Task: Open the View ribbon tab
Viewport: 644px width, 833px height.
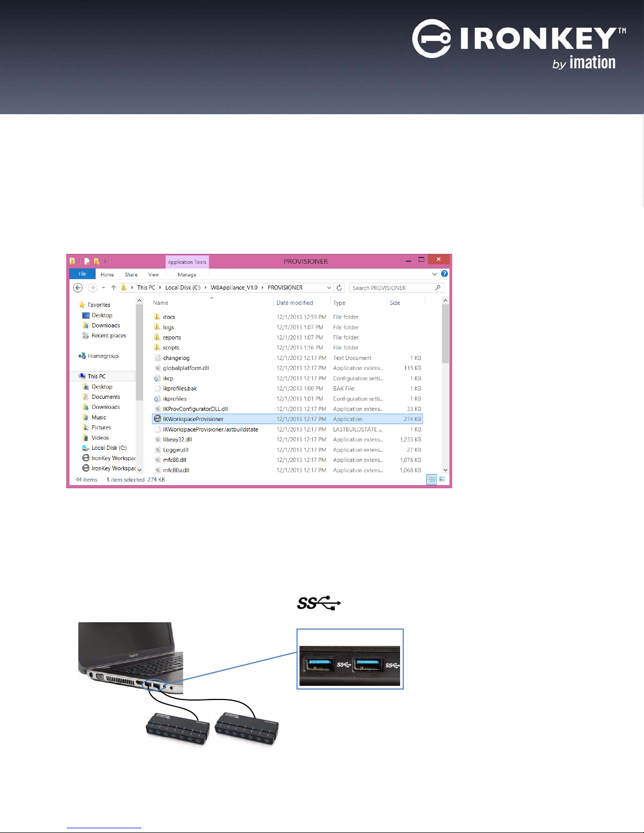Action: [154, 274]
